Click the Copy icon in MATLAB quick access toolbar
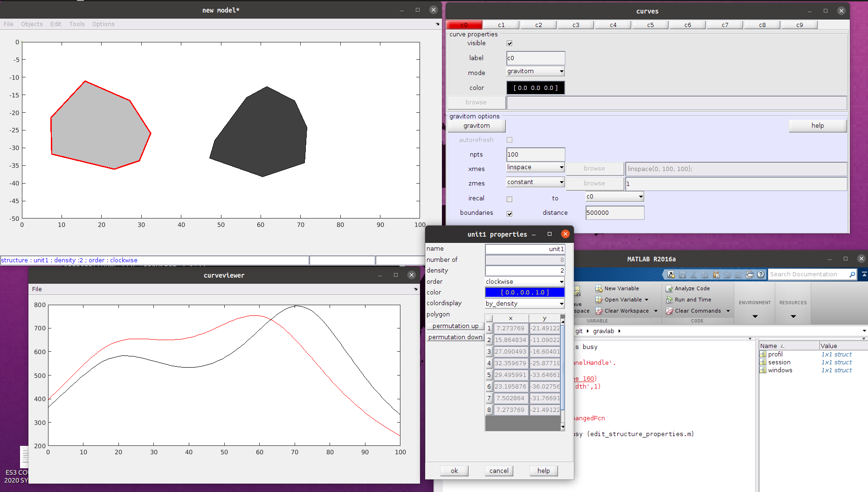This screenshot has width=868, height=492. (705, 275)
